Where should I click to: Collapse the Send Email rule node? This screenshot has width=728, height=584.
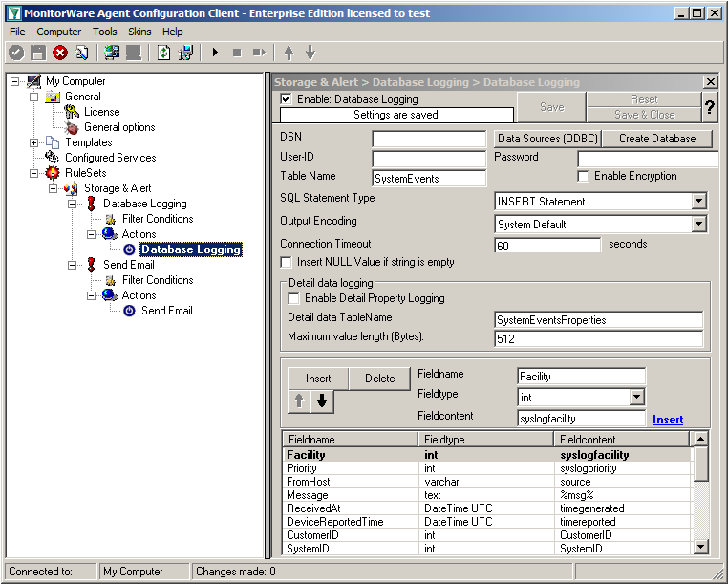click(x=72, y=266)
